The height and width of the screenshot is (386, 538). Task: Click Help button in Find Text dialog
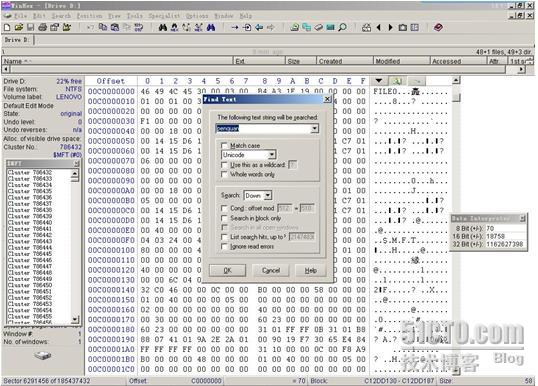point(311,270)
